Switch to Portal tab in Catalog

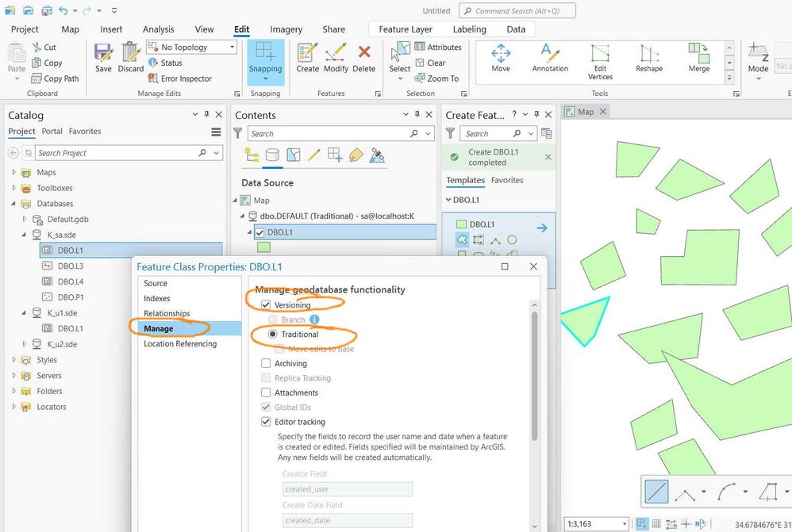click(x=52, y=132)
